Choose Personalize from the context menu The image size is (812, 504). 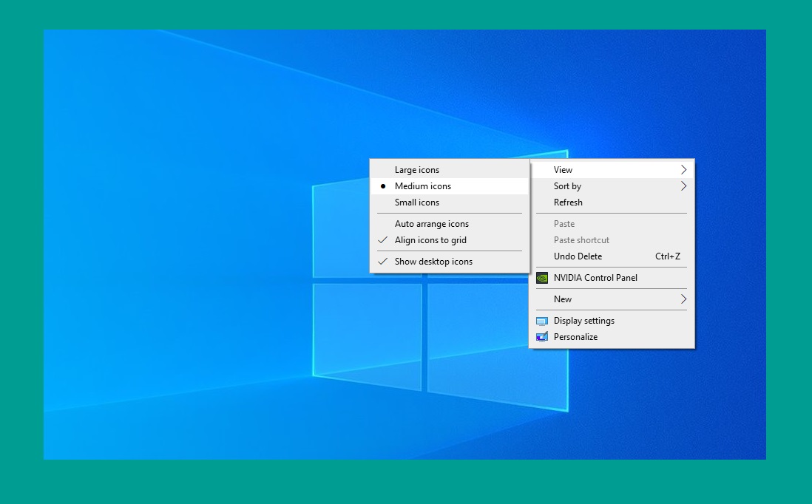612,337
